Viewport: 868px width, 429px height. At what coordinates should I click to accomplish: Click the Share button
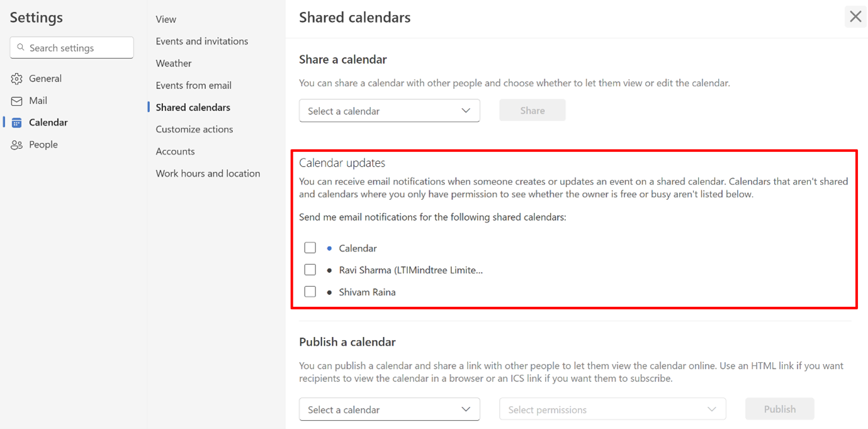pos(532,110)
